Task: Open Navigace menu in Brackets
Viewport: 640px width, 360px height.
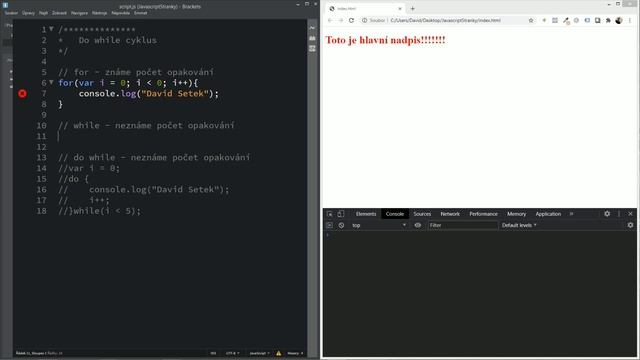Action: coord(79,13)
